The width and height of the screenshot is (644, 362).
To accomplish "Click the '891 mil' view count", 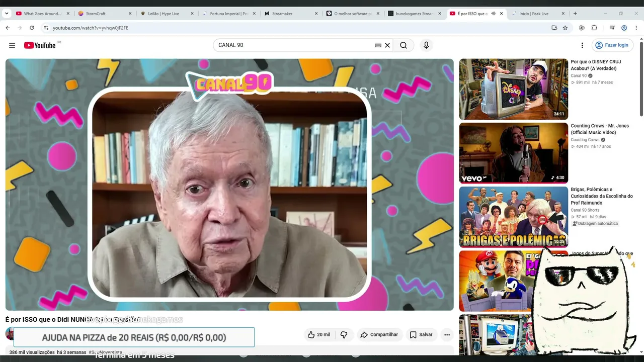I will point(583,82).
